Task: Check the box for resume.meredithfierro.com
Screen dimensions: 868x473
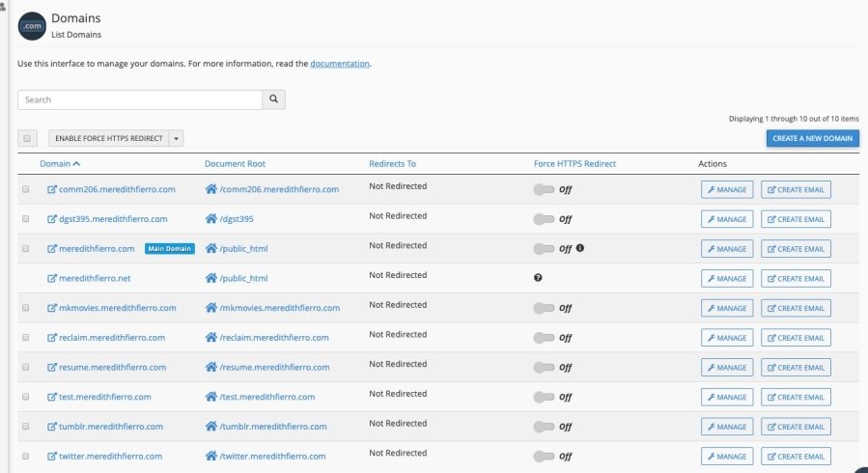Action: [25, 367]
